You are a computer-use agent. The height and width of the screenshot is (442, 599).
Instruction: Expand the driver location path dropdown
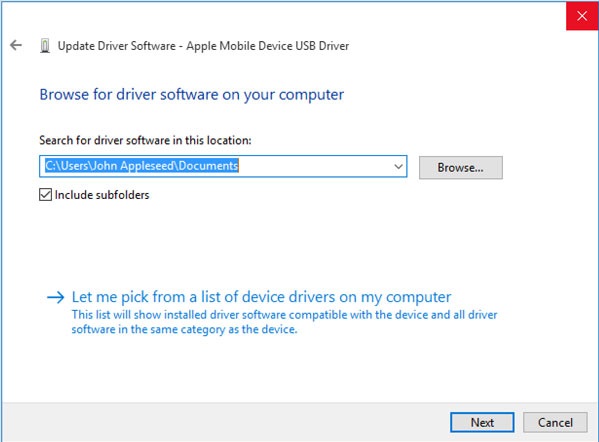(x=398, y=167)
